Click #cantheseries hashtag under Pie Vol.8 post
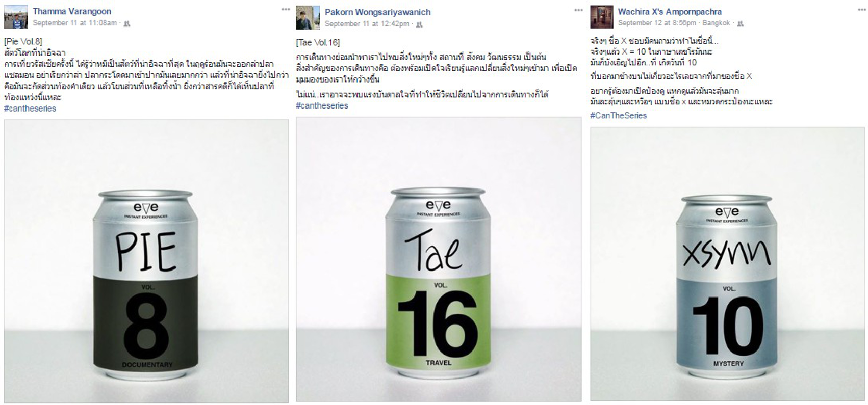Viewport: 868px width, 405px height. click(30, 109)
